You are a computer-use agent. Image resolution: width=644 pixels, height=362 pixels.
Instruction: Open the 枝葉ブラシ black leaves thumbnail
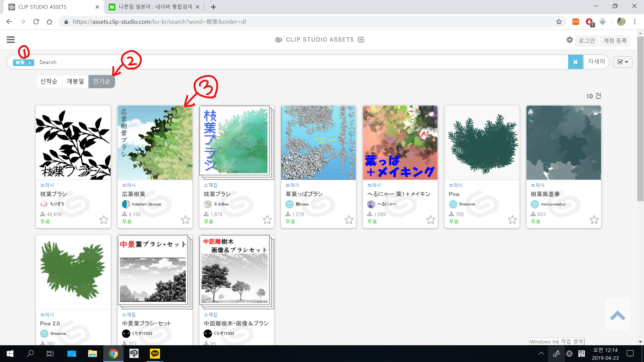73,142
